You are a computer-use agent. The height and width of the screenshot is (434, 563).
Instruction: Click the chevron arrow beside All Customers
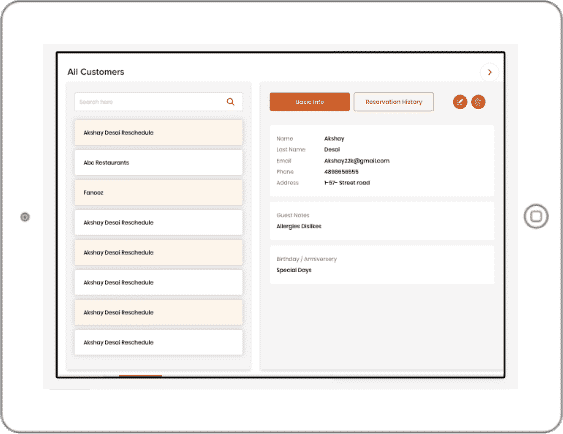[x=489, y=72]
